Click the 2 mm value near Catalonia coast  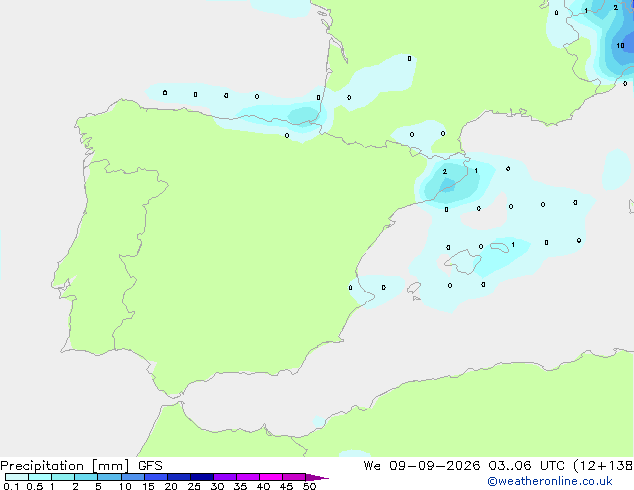[445, 172]
